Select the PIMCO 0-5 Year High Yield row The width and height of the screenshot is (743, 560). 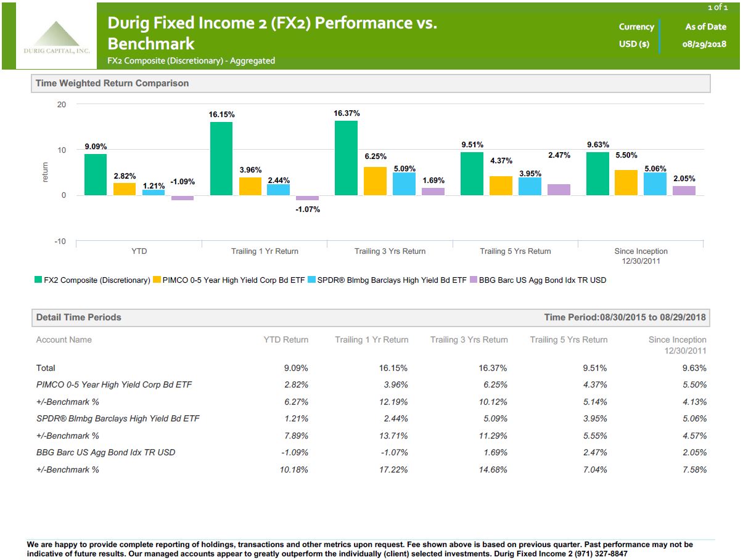click(x=371, y=384)
